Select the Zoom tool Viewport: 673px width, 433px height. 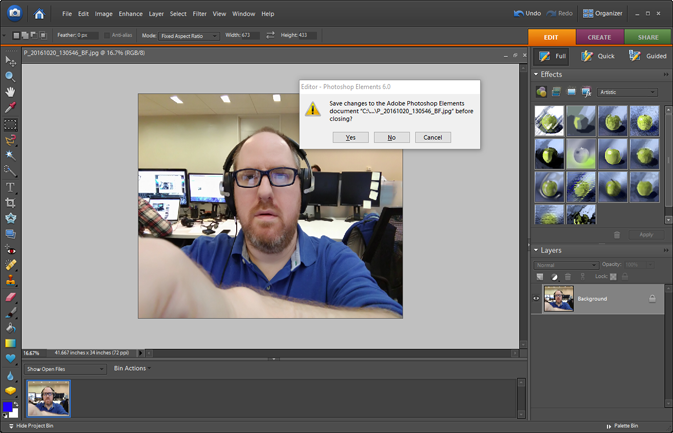coord(11,76)
